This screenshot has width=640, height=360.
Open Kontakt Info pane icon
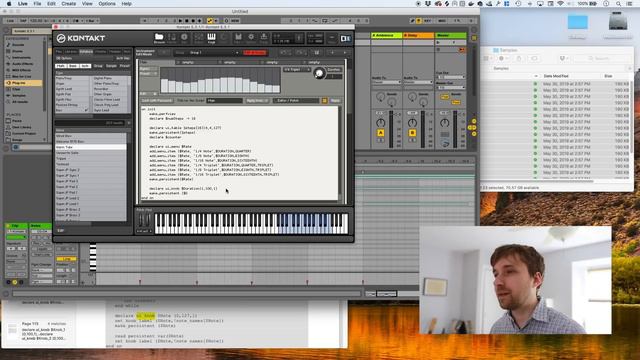tap(184, 38)
